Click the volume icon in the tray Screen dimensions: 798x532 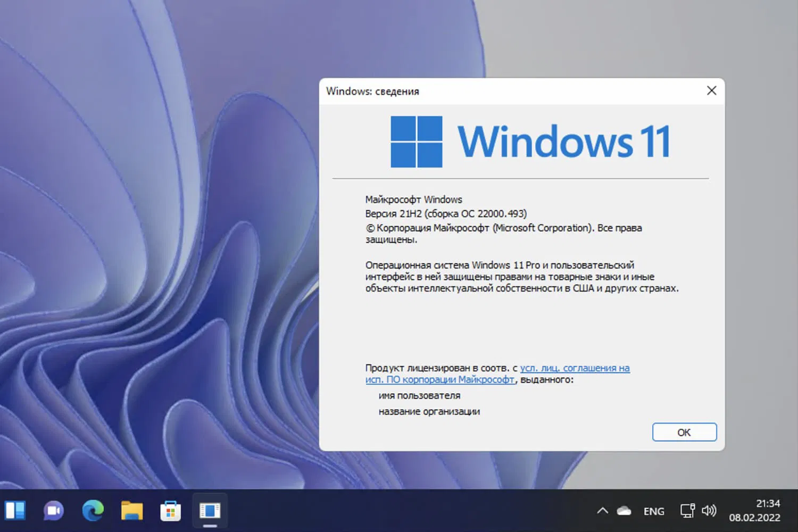(710, 510)
